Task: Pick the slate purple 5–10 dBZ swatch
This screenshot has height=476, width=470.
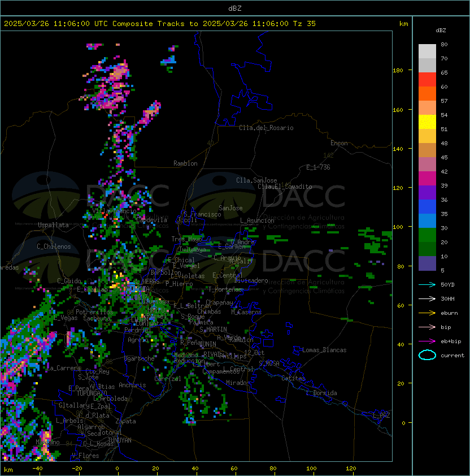Action: (427, 263)
